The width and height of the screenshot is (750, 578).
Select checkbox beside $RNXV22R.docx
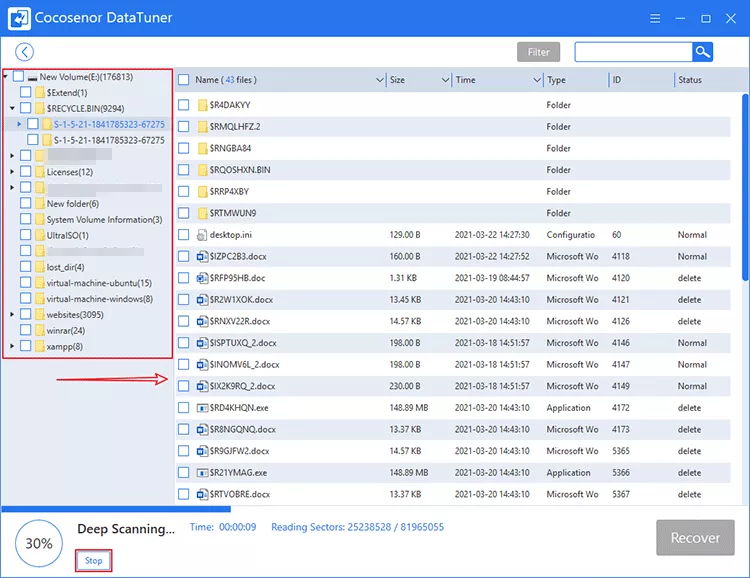[184, 321]
